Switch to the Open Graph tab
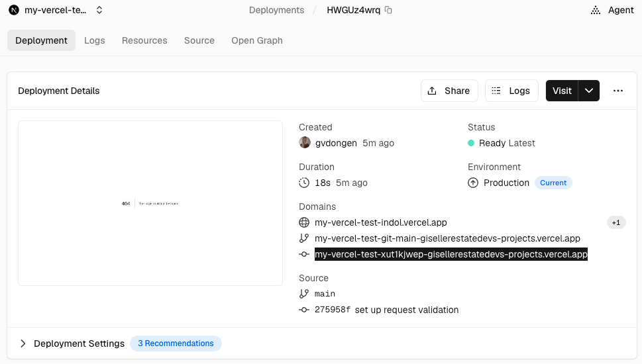Screen dimensions: 642x364 (x=257, y=40)
